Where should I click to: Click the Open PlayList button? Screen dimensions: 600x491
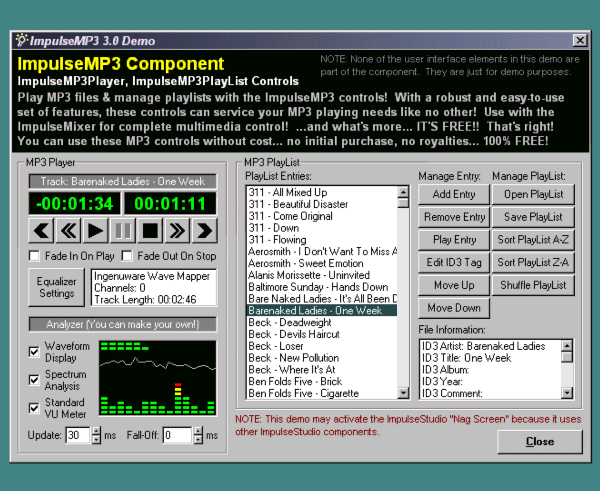[x=533, y=194]
